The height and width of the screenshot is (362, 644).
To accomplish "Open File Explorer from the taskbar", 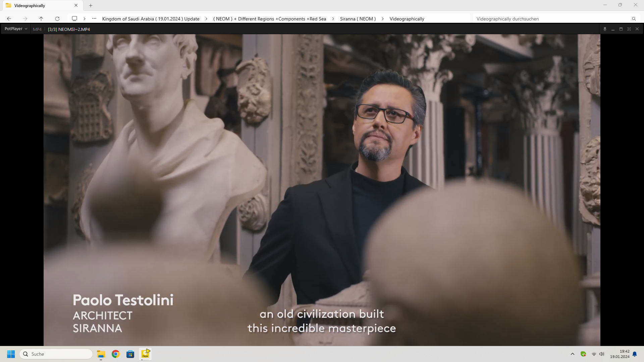I will (x=101, y=354).
